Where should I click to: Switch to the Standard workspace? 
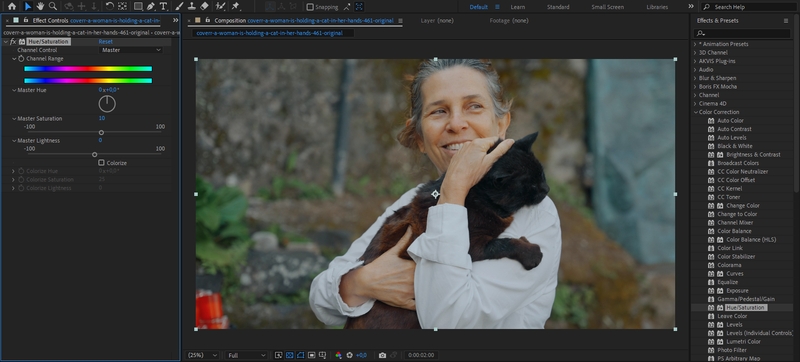pyautogui.click(x=558, y=7)
